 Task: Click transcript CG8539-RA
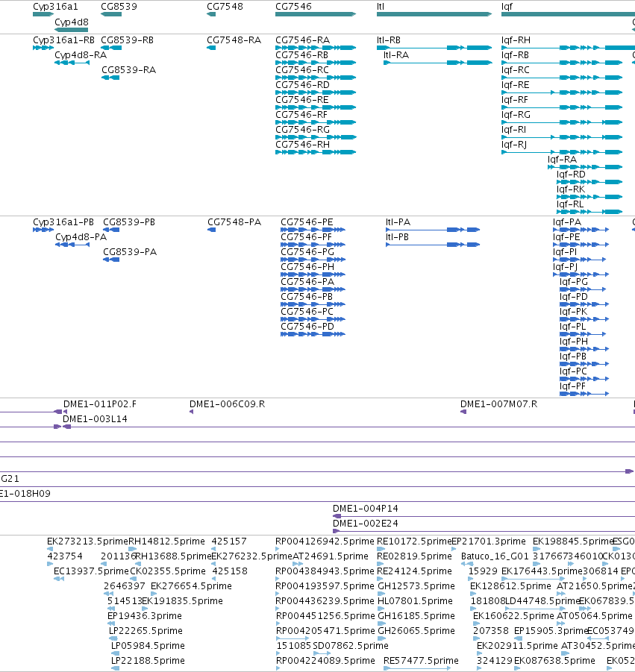110,78
